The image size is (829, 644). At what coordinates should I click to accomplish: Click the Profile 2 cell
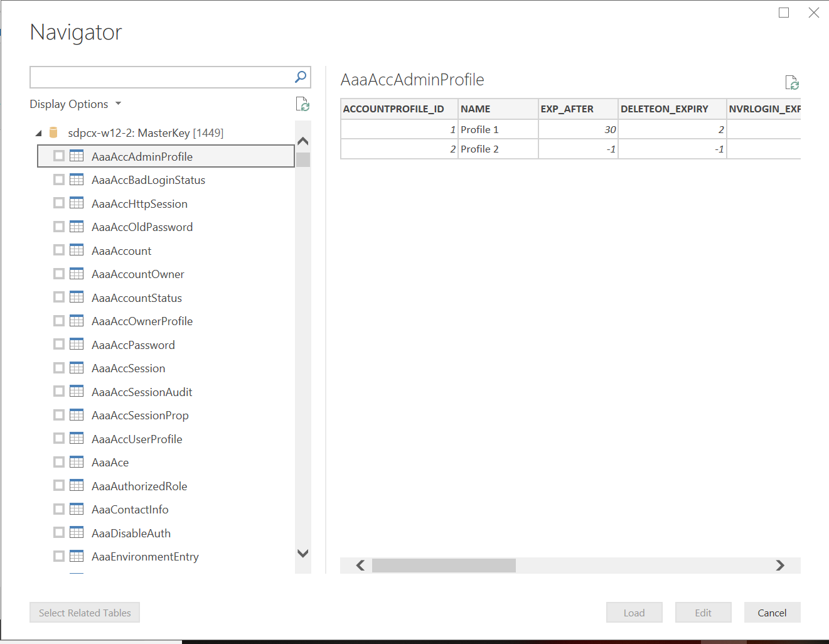[498, 149]
